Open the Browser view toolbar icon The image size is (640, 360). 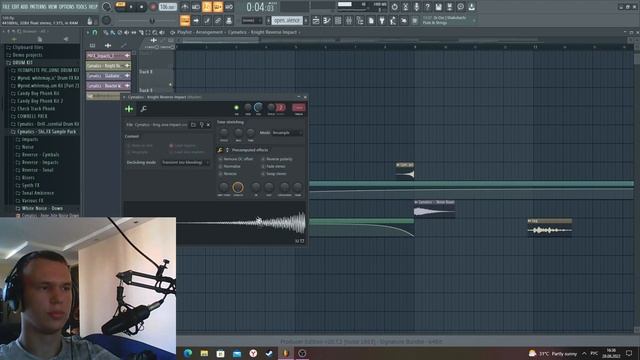pyautogui.click(x=360, y=20)
